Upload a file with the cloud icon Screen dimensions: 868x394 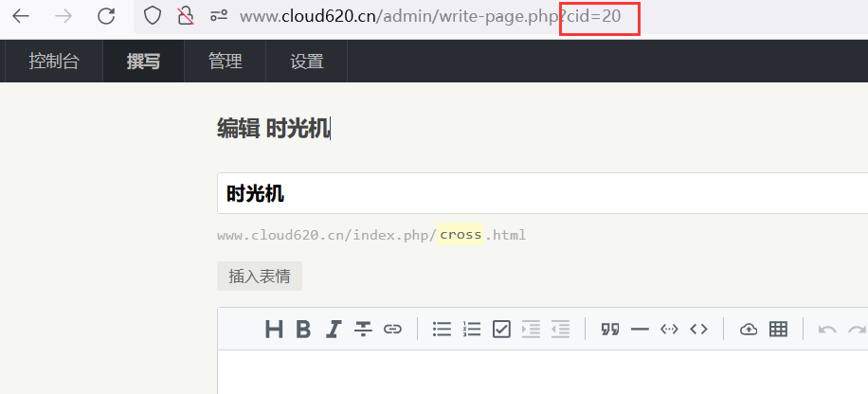(749, 330)
